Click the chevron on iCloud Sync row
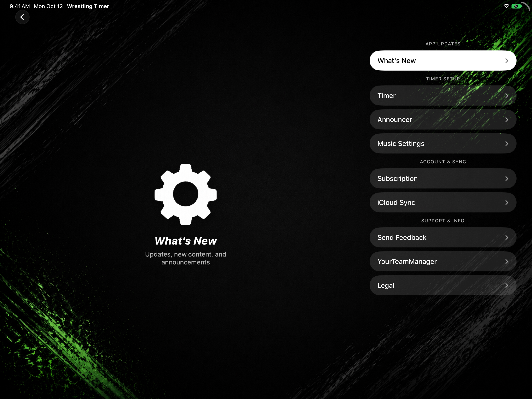Image resolution: width=532 pixels, height=399 pixels. point(507,203)
